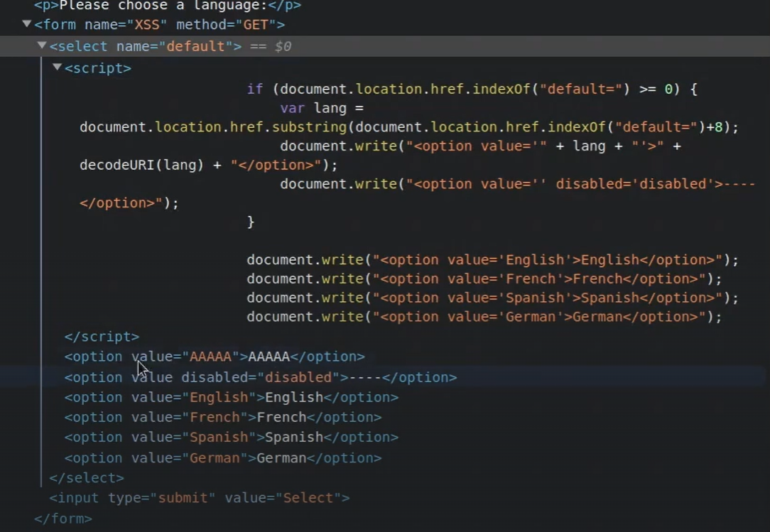Select the German option element
The image size is (770, 532).
(222, 457)
